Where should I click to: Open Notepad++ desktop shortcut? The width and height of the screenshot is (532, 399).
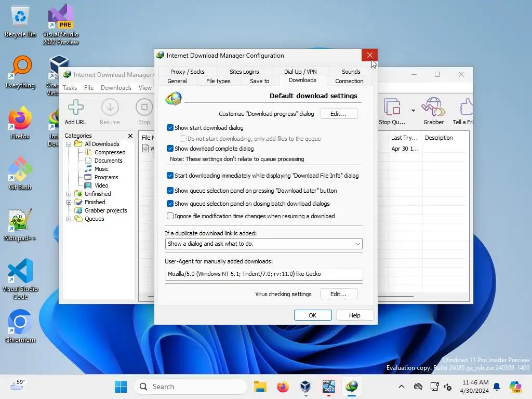point(20,225)
